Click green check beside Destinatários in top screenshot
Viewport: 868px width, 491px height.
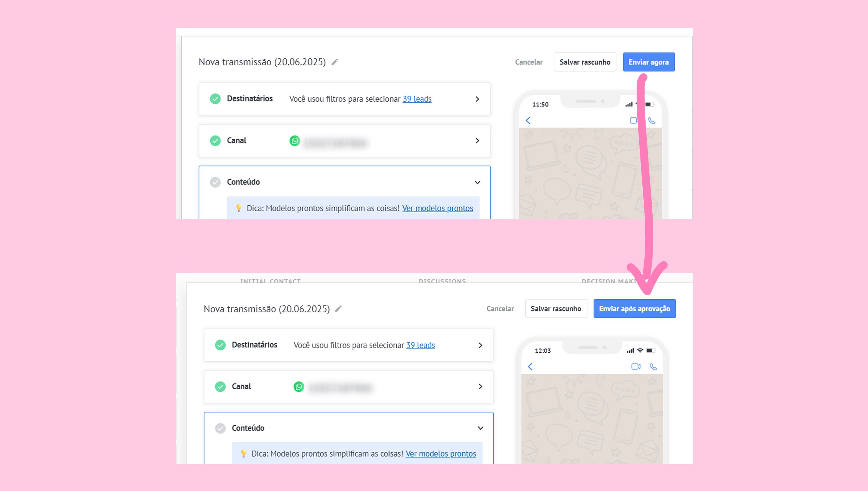tap(215, 99)
